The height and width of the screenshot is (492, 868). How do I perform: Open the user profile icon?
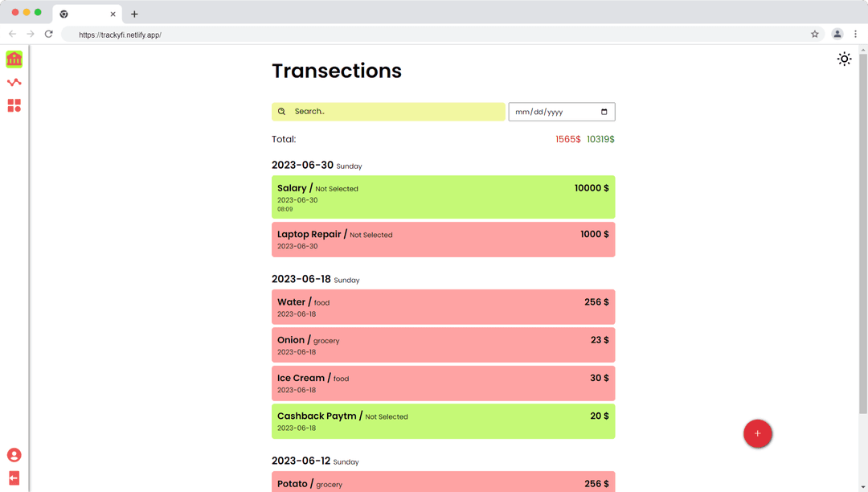pos(14,455)
